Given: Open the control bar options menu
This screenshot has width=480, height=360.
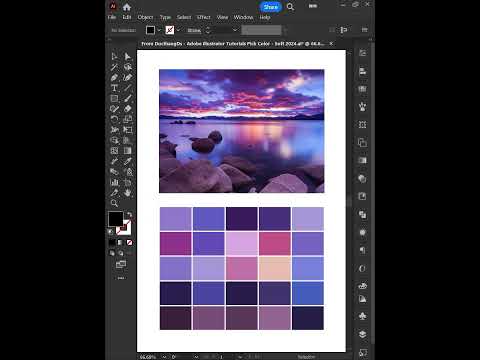Looking at the screenshot, I should (365, 30).
